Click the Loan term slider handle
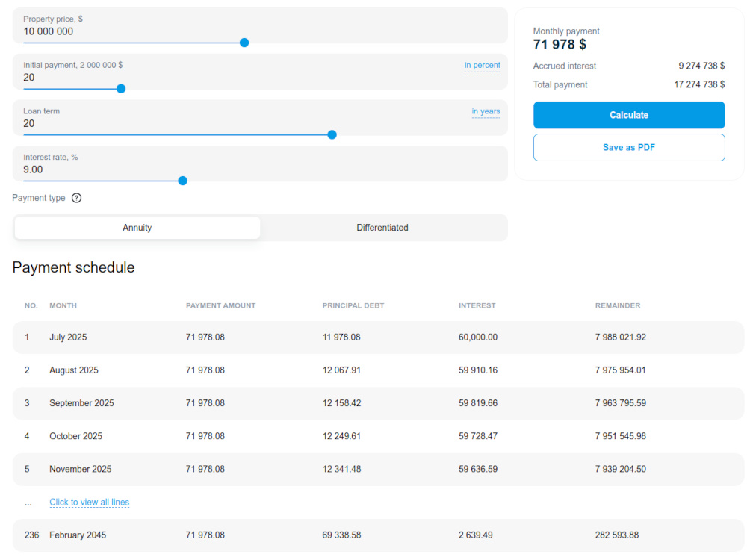The width and height of the screenshot is (747, 560). coord(332,134)
